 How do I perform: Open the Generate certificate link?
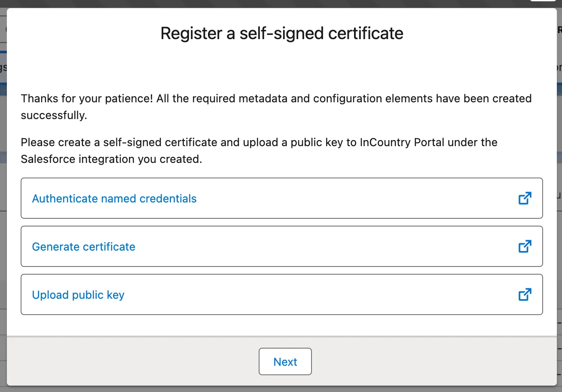click(84, 247)
